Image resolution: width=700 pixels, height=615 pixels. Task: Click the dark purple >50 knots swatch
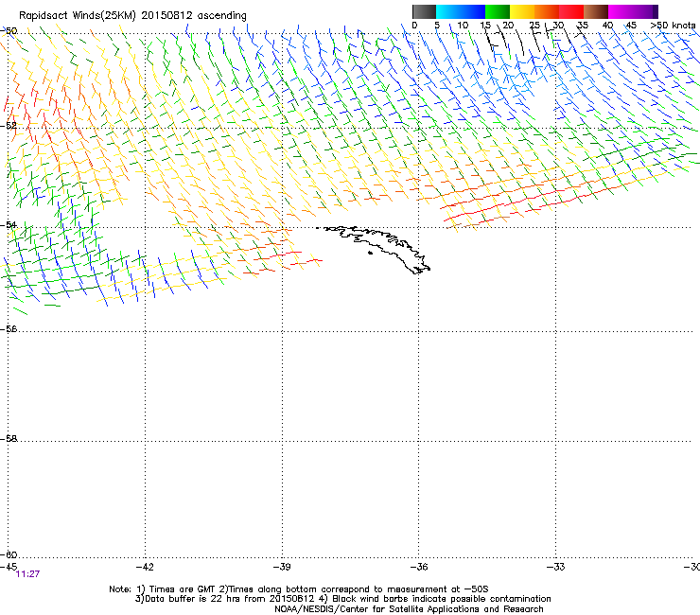coord(656,11)
